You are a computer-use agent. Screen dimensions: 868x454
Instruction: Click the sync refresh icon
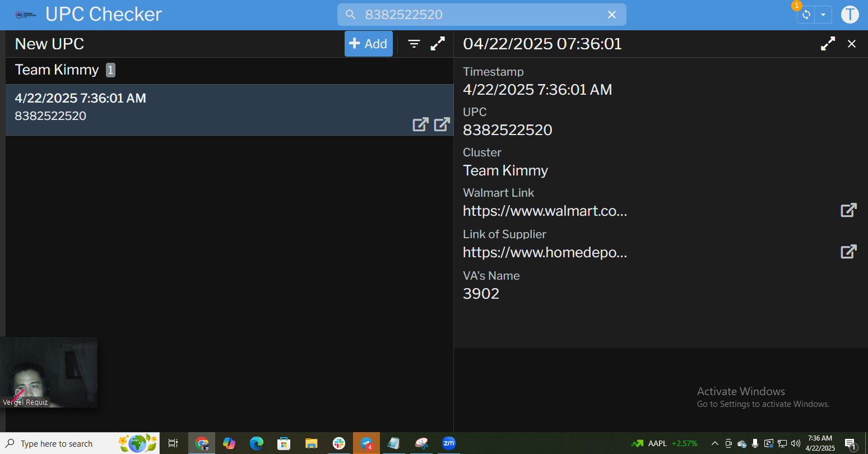pyautogui.click(x=806, y=15)
